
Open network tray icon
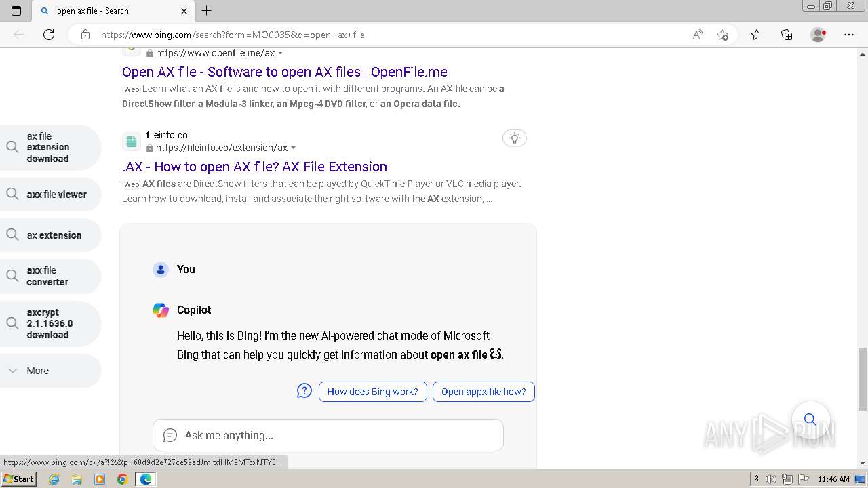787,479
